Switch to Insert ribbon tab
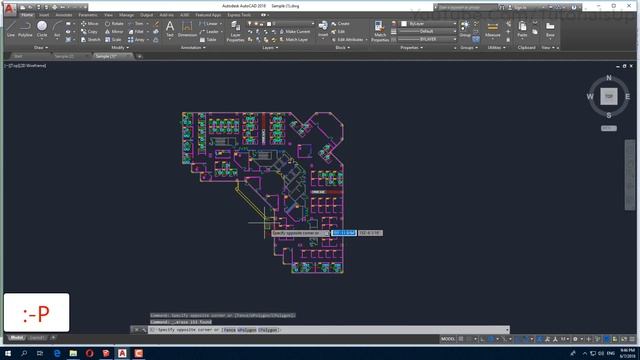The width and height of the screenshot is (640, 360). point(44,15)
